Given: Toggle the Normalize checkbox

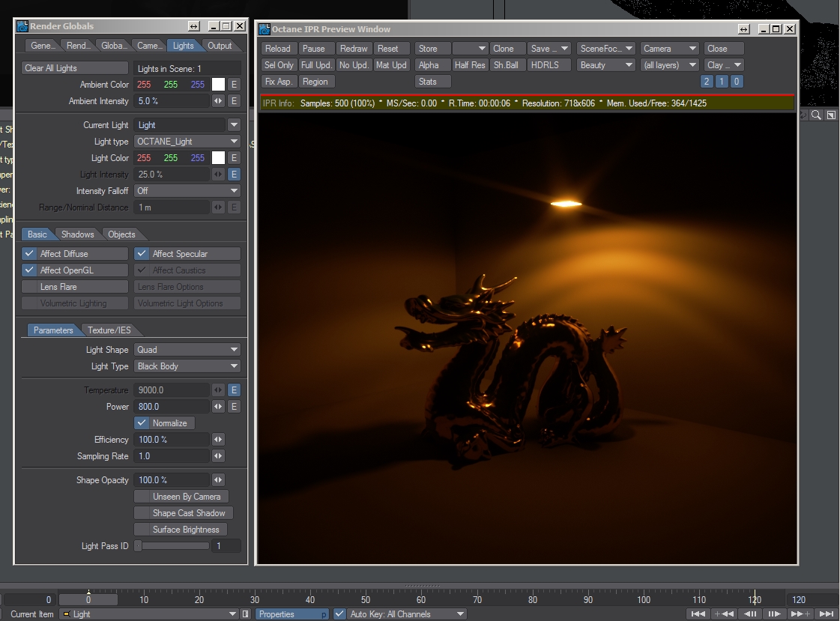Looking at the screenshot, I should (x=142, y=423).
